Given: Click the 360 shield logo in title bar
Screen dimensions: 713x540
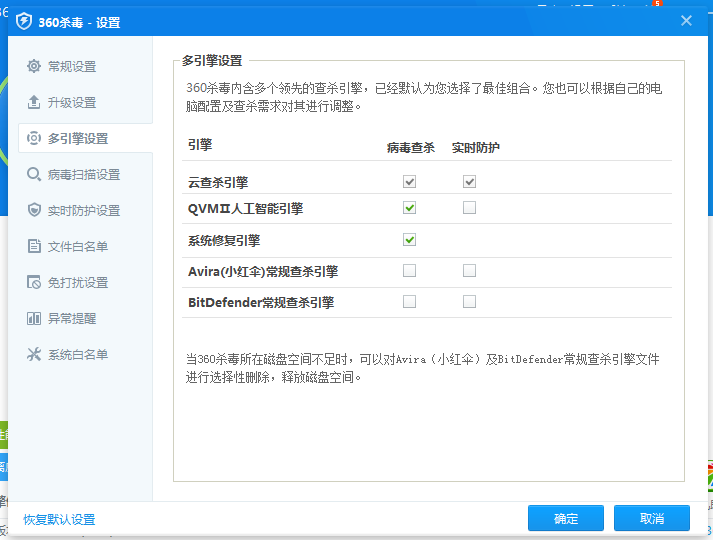Looking at the screenshot, I should pyautogui.click(x=24, y=21).
